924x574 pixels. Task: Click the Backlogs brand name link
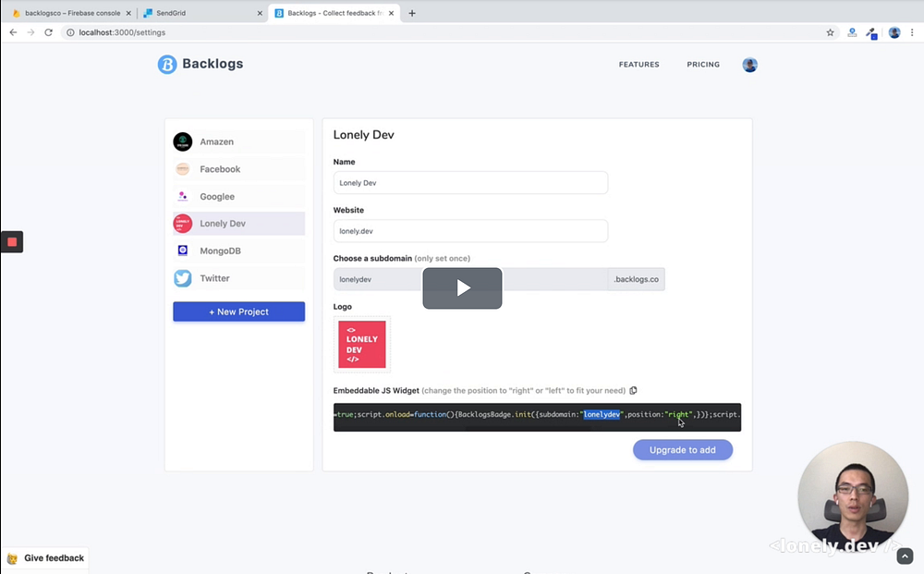213,64
